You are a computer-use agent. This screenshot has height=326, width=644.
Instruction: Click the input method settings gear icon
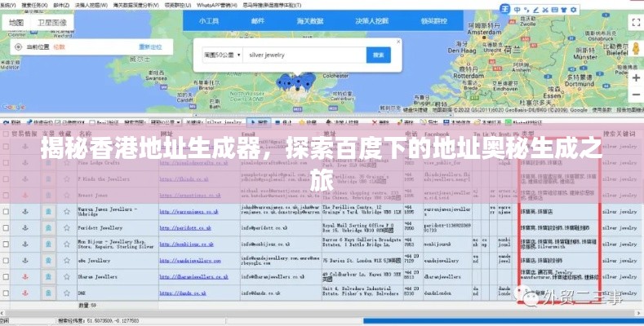[573, 10]
